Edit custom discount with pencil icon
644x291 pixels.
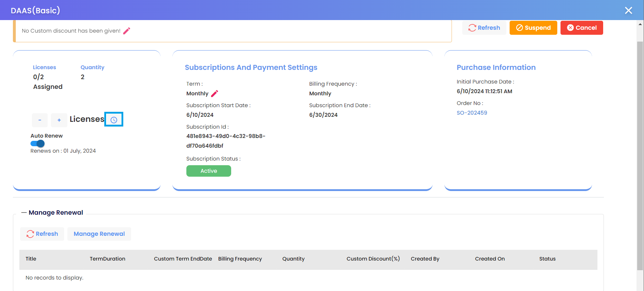127,31
